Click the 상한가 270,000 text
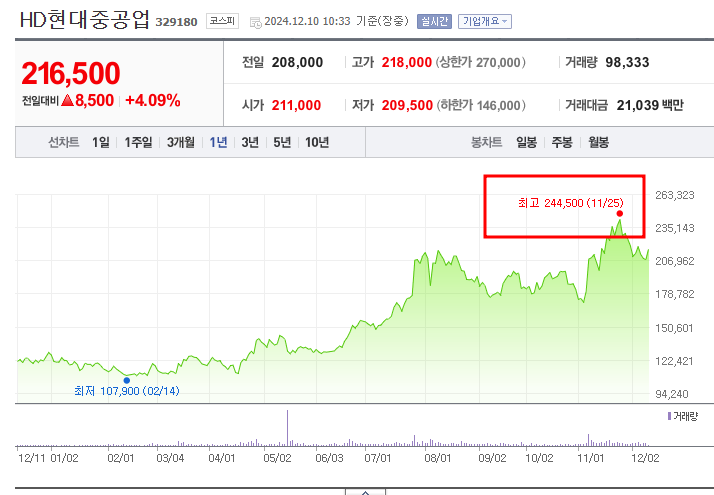714x495 pixels. (x=481, y=62)
